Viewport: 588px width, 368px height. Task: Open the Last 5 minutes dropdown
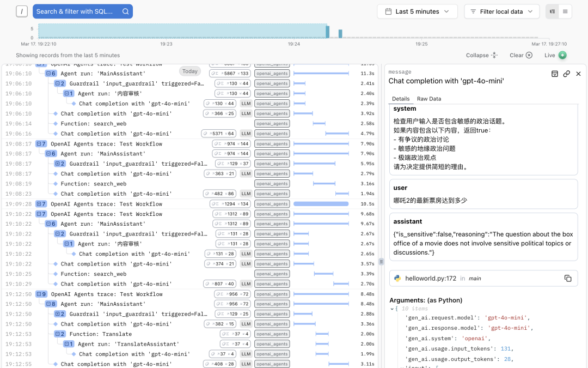[x=417, y=11]
